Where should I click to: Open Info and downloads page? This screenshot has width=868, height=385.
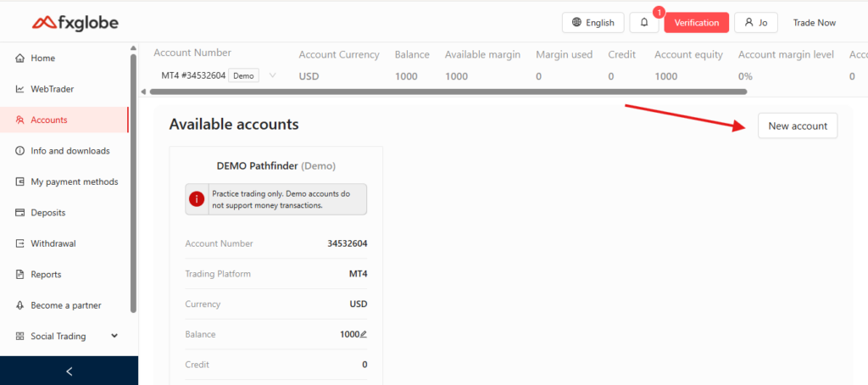tap(64, 151)
